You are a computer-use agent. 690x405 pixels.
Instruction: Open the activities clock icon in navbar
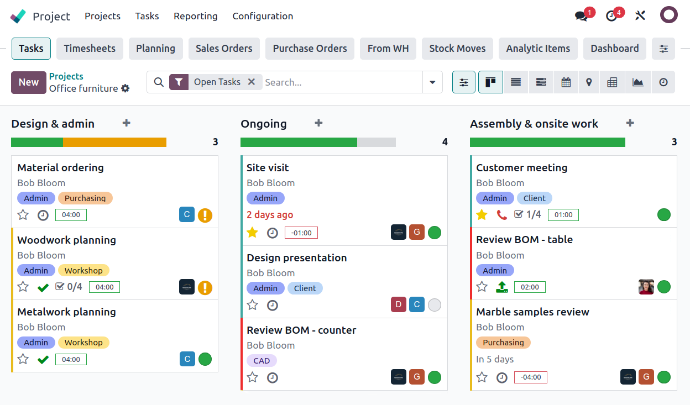pyautogui.click(x=613, y=16)
